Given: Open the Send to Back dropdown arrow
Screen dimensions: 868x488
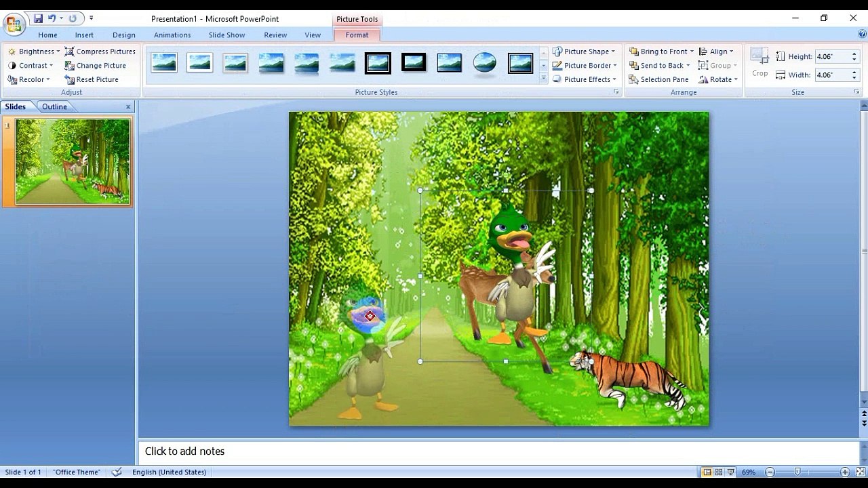Looking at the screenshot, I should tap(688, 66).
